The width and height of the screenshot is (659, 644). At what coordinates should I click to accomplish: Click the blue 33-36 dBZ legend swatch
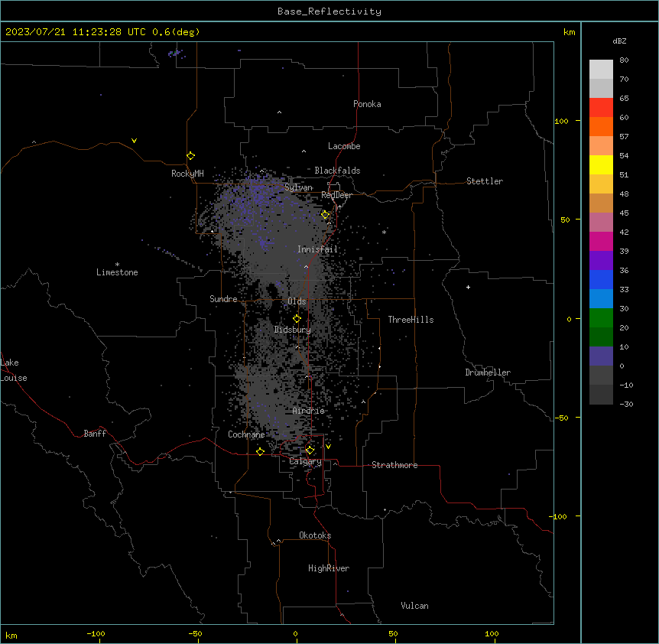click(601, 279)
